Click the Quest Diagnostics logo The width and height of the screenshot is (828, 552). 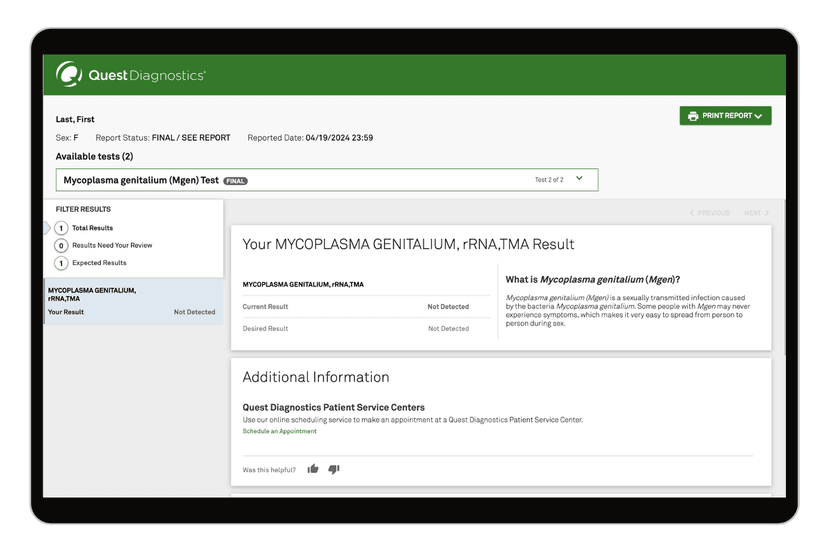point(131,75)
